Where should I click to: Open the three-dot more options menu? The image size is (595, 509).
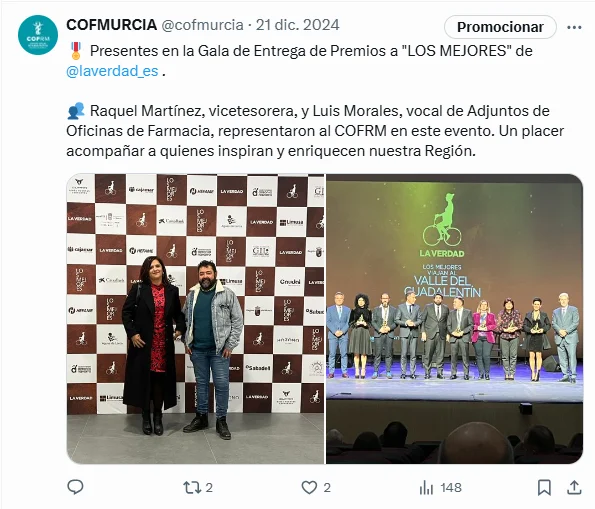tap(574, 27)
